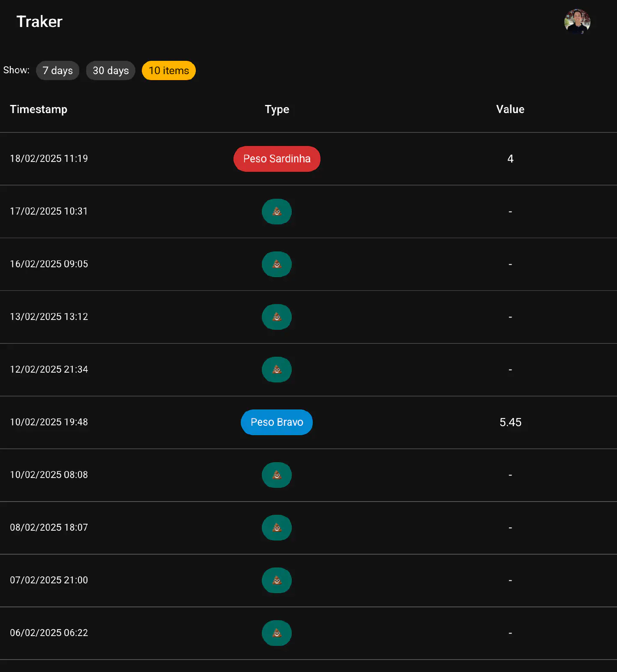Click the Value column header

[510, 109]
